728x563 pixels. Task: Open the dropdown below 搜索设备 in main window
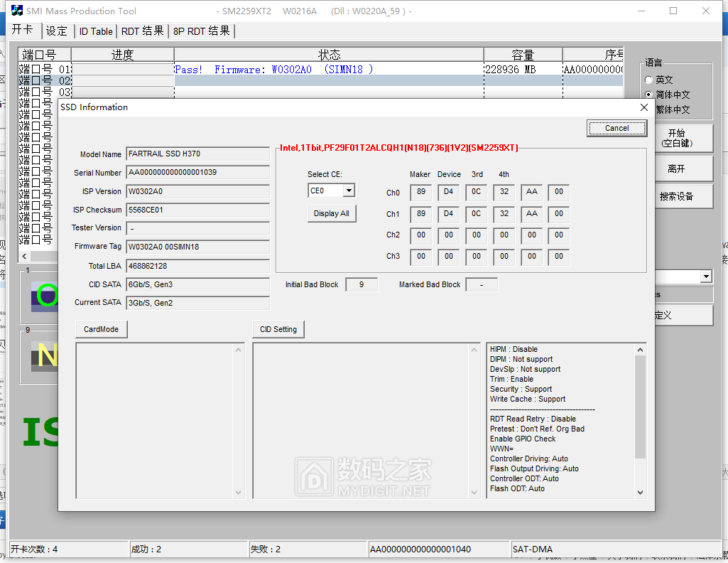[706, 277]
